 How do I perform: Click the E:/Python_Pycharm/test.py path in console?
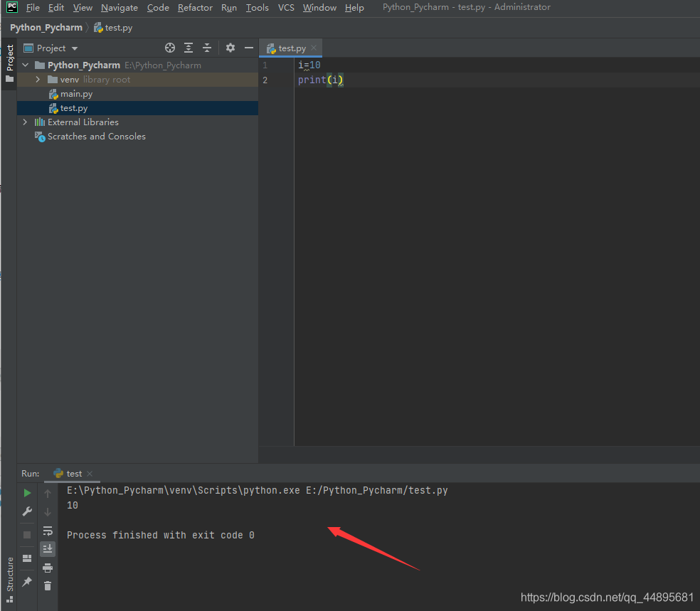point(377,490)
